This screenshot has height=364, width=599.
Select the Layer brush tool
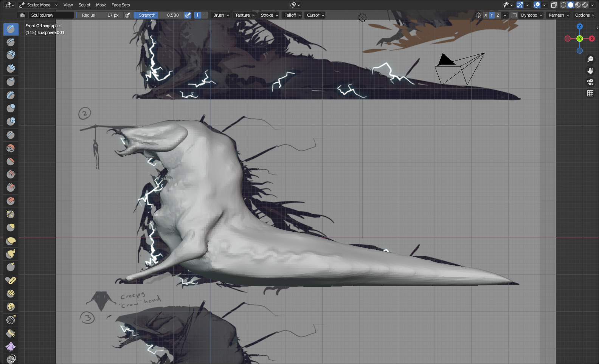click(x=11, y=95)
